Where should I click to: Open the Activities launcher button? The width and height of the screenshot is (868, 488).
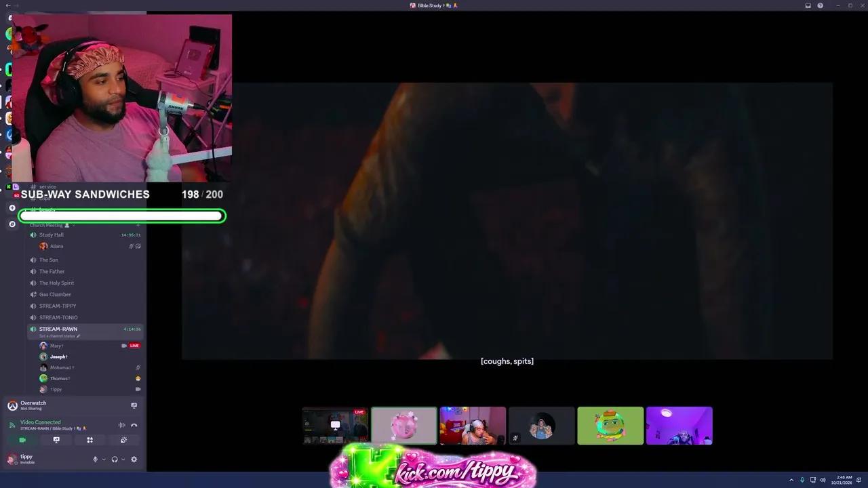tap(90, 440)
